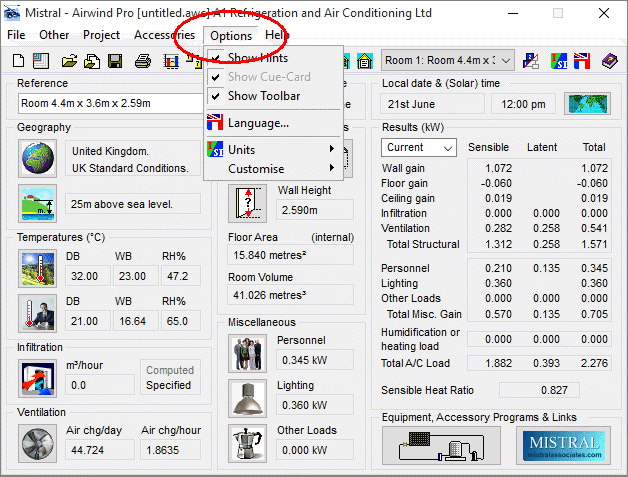628x477 pixels.
Task: Click the Save floppy disk toolbar icon
Action: tap(116, 61)
